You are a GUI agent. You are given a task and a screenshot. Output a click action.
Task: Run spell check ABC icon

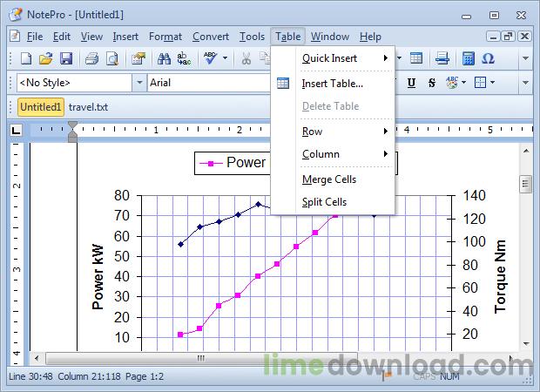[210, 58]
